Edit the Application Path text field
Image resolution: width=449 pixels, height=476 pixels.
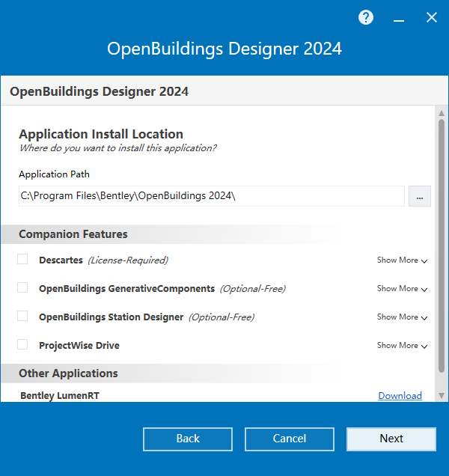212,196
